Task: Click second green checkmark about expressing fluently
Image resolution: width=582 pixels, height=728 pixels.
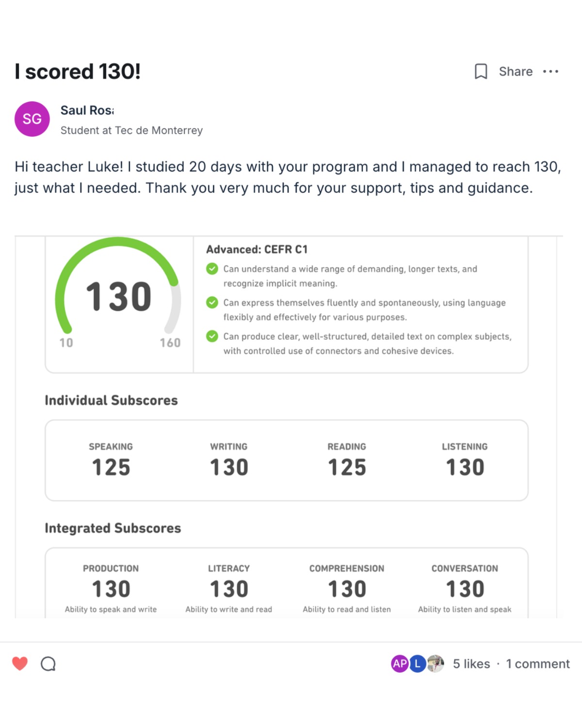Action: tap(212, 303)
